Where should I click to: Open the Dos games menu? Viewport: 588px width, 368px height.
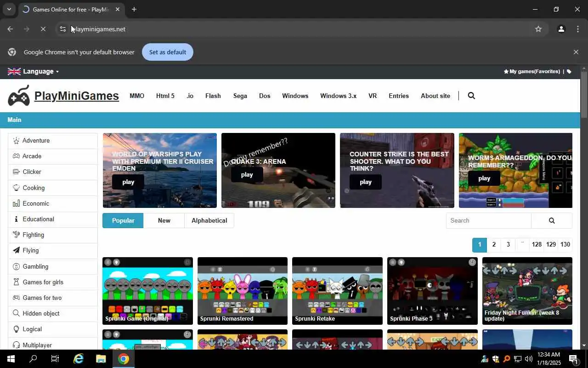coord(265,96)
